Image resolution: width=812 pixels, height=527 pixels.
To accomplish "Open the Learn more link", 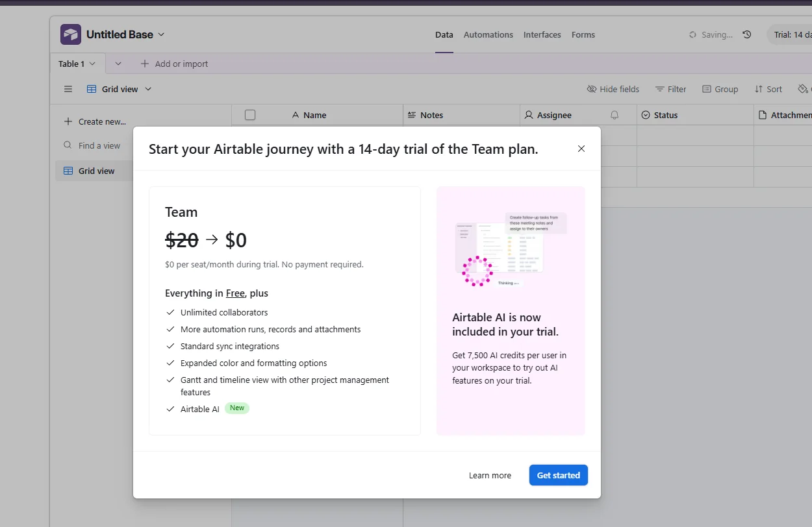I will [x=490, y=475].
